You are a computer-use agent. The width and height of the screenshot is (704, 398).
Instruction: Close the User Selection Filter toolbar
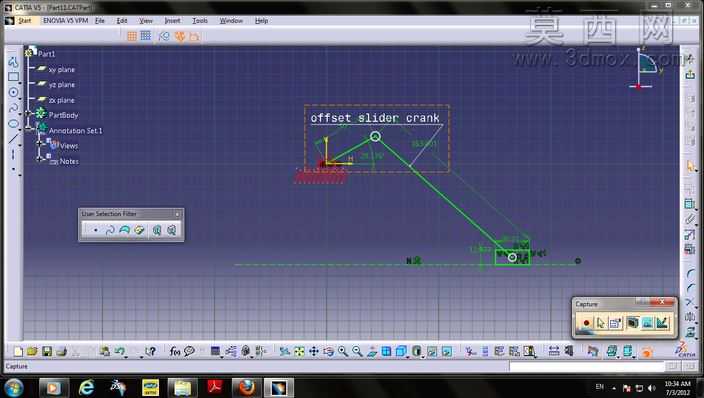click(x=177, y=214)
